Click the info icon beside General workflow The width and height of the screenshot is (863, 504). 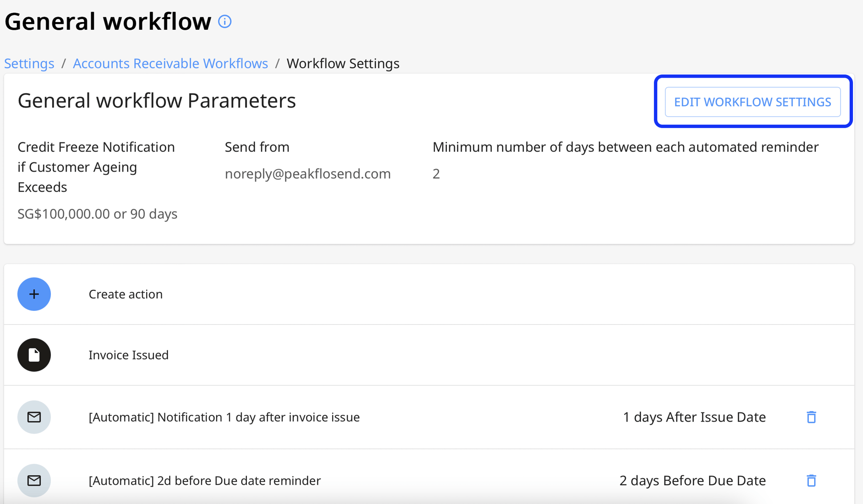tap(225, 22)
